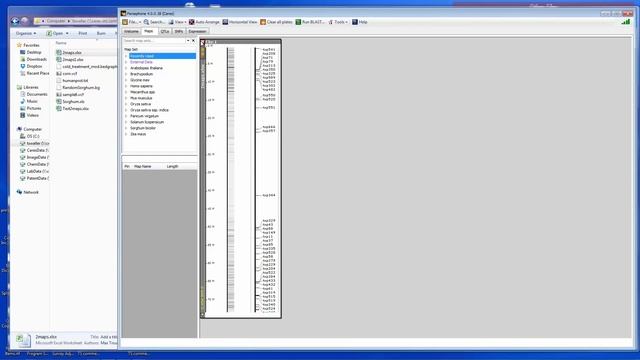The height and width of the screenshot is (360, 640).
Task: Select Oryza sativa ssp. indica map set
Action: point(149,110)
